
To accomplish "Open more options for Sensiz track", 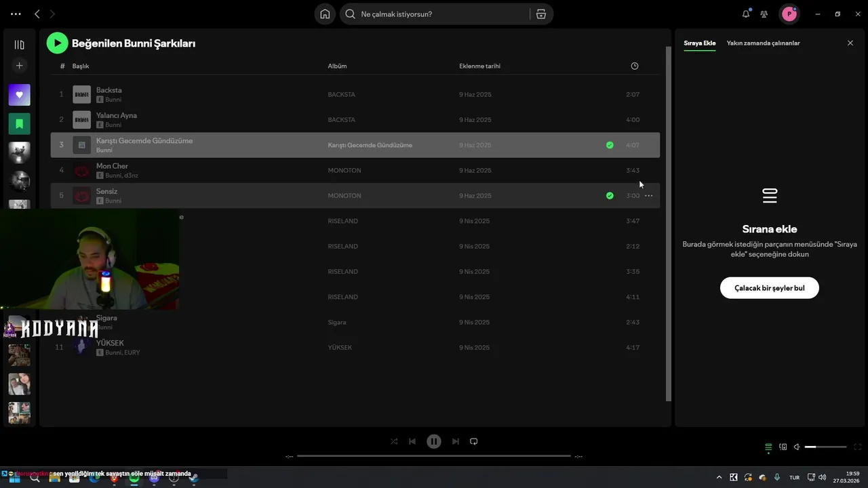I will [x=648, y=196].
